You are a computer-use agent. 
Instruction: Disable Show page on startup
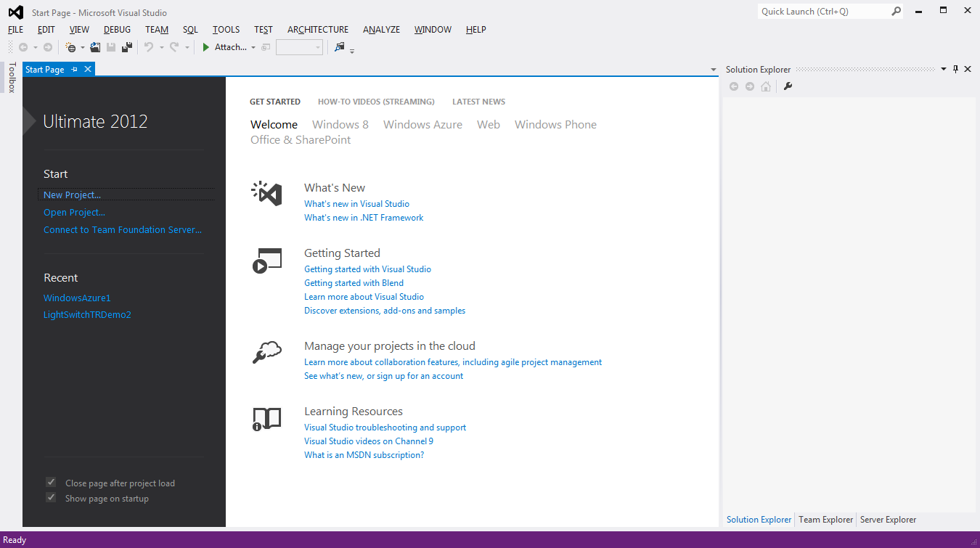(51, 498)
